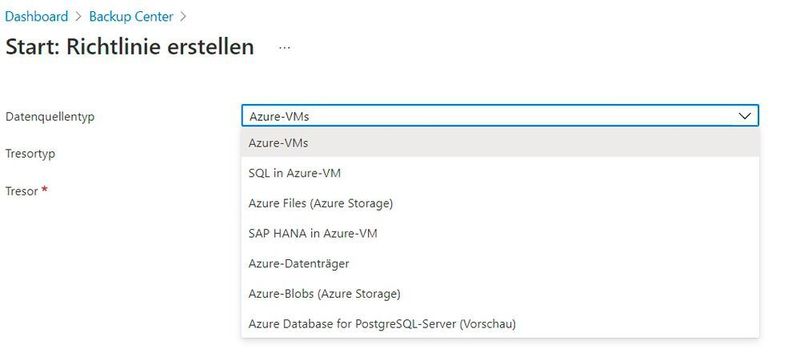The image size is (800, 361).
Task: Open the ellipsis menu beside the title
Action: 285,47
